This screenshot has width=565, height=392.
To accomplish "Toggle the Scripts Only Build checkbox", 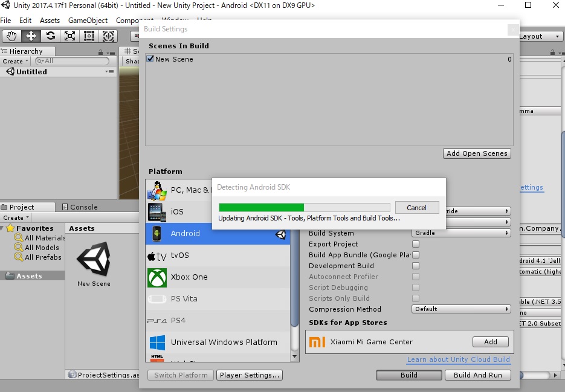I will coord(416,298).
